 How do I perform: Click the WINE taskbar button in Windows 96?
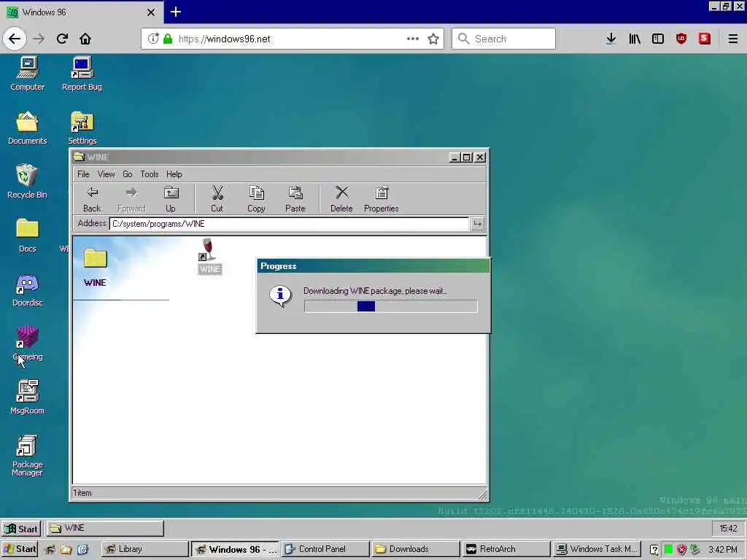105,528
